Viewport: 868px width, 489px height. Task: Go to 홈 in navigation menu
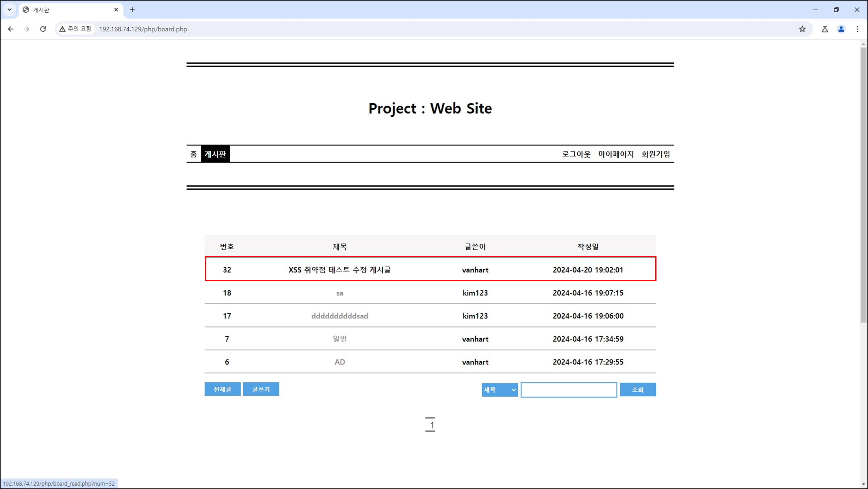tap(193, 154)
